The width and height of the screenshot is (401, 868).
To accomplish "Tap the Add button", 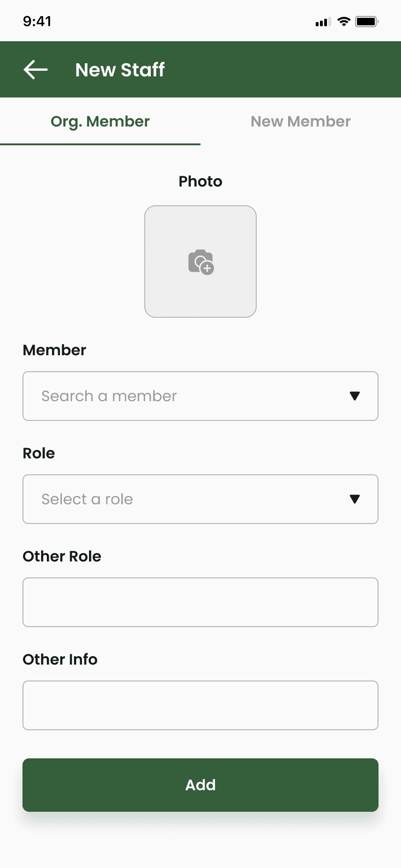I will [x=200, y=785].
